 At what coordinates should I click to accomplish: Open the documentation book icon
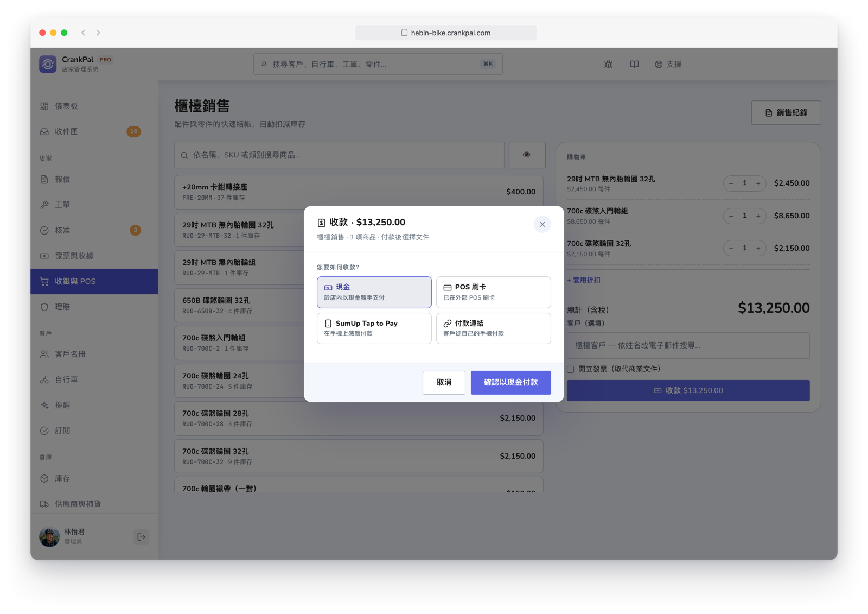coord(634,64)
